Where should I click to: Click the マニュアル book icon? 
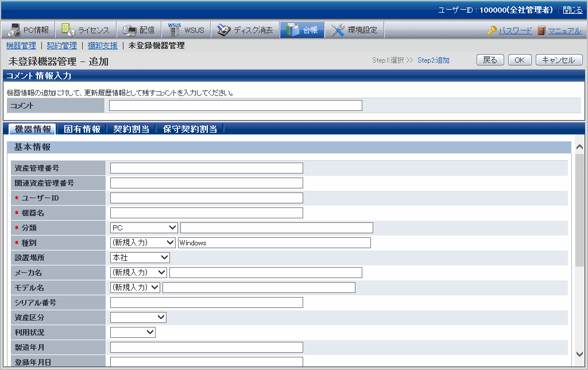click(x=541, y=30)
